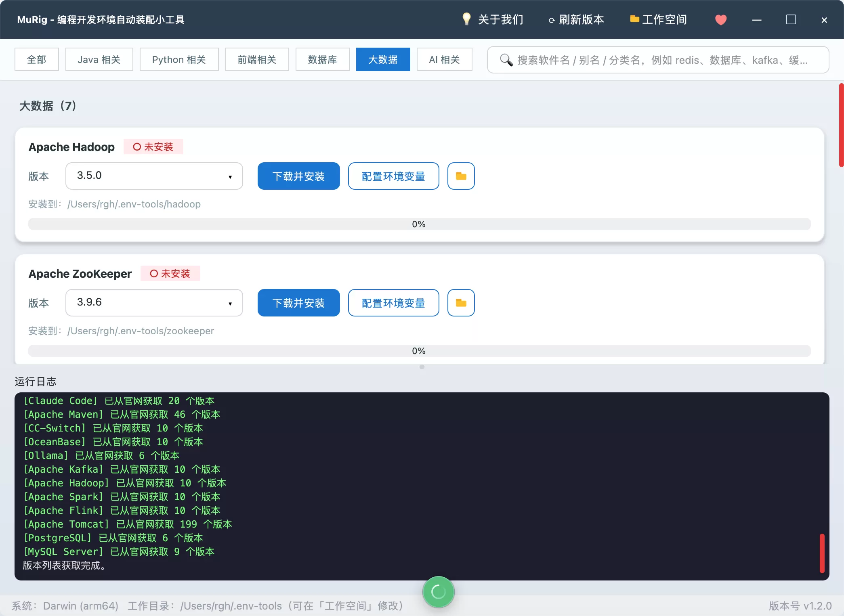Click Hadoop 未安装 status badge
Screen dimensions: 844x616
(x=153, y=147)
